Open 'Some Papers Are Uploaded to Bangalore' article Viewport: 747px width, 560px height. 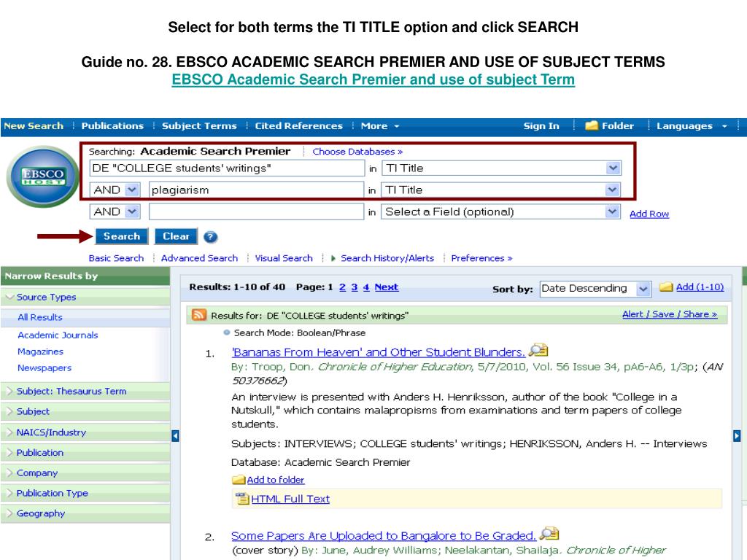pos(384,536)
